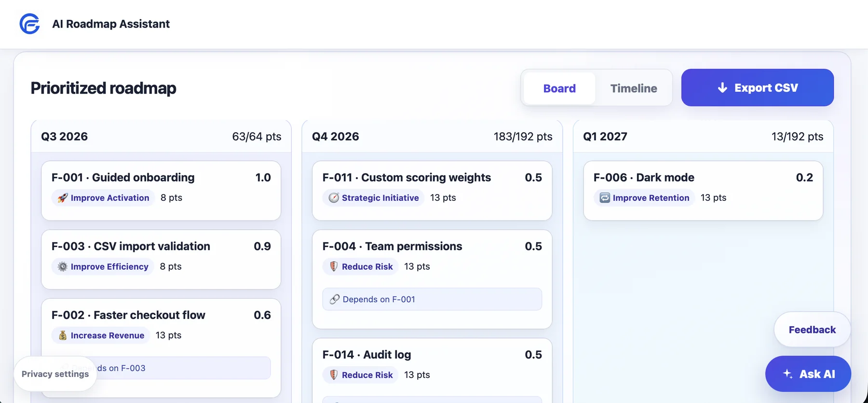Click the 13 pts label on Dark mode
868x403 pixels.
pos(714,198)
